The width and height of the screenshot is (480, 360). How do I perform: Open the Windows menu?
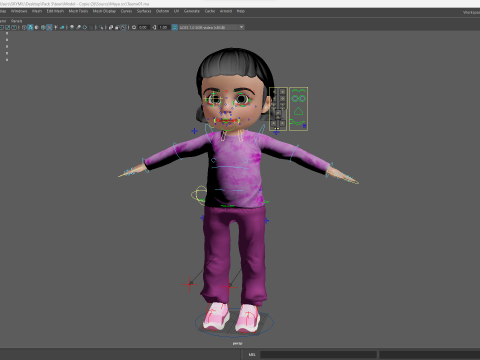point(19,11)
